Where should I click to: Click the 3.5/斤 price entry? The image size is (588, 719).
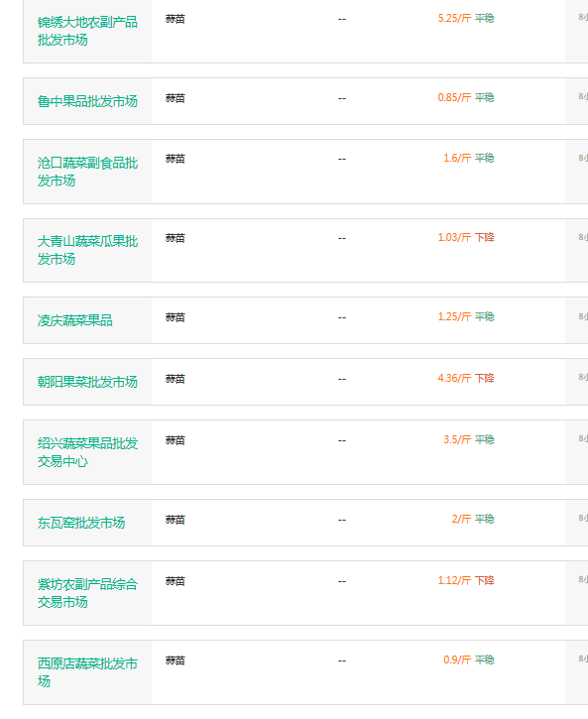(457, 439)
